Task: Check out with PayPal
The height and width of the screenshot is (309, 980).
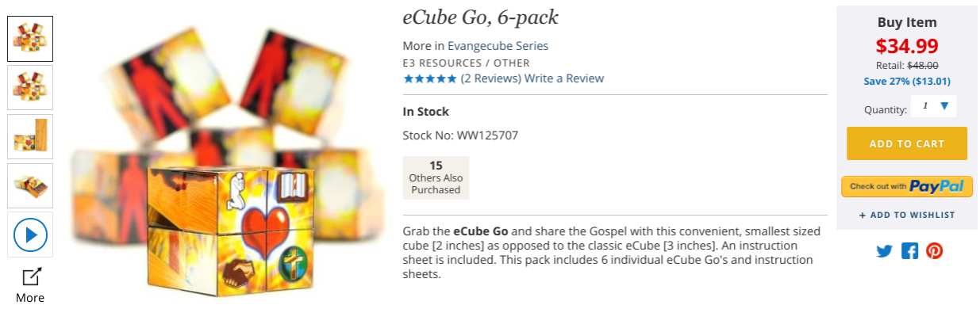Action: click(907, 186)
